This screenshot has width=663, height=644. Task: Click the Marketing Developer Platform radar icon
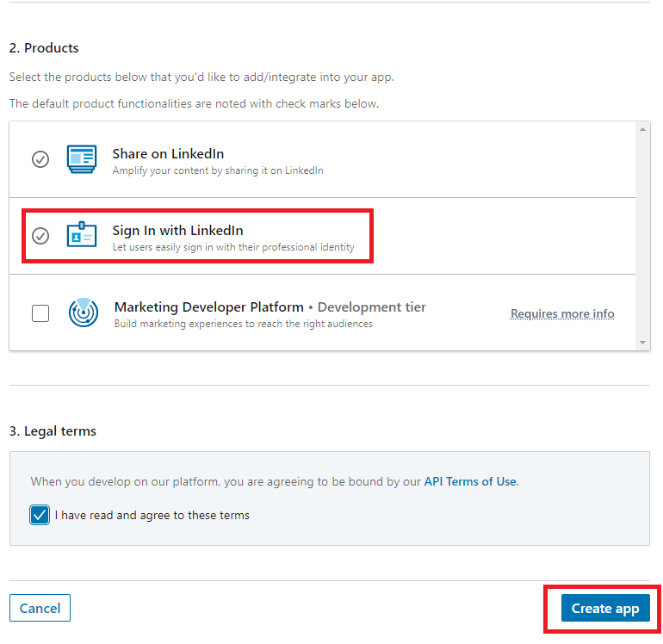click(x=84, y=313)
